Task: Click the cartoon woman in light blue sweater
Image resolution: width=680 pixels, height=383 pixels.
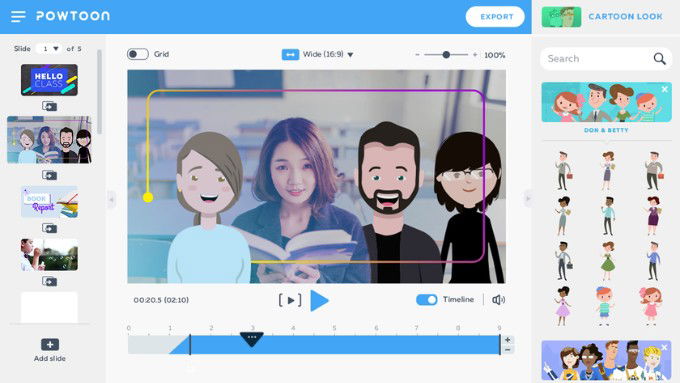Action: tap(210, 208)
